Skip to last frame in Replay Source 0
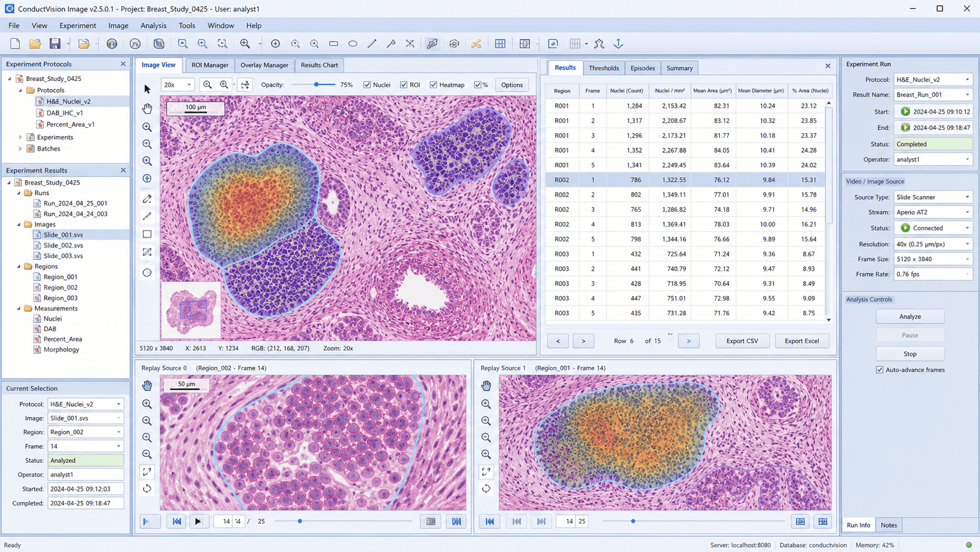 click(x=456, y=521)
